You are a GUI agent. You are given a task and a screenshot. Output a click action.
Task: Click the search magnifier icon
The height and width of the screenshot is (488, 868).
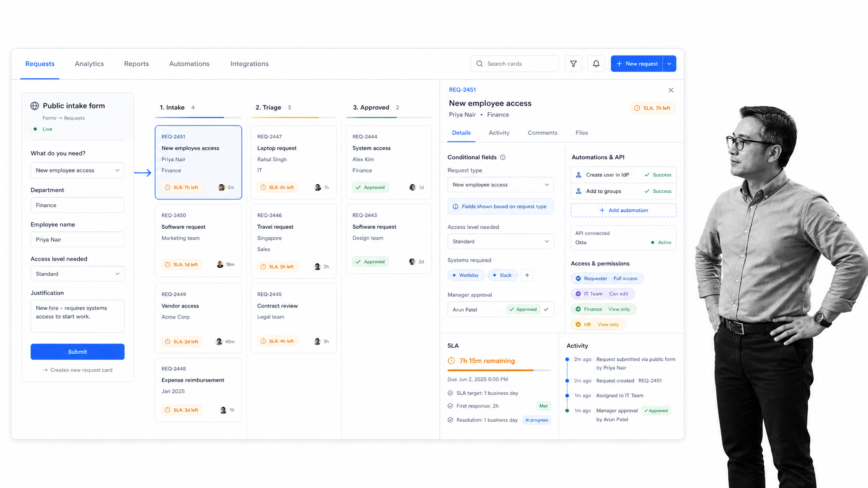coord(479,64)
